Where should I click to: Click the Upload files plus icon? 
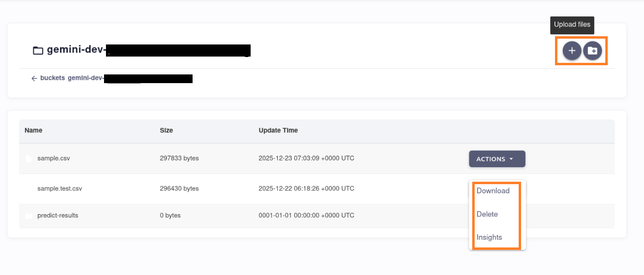[x=571, y=51]
